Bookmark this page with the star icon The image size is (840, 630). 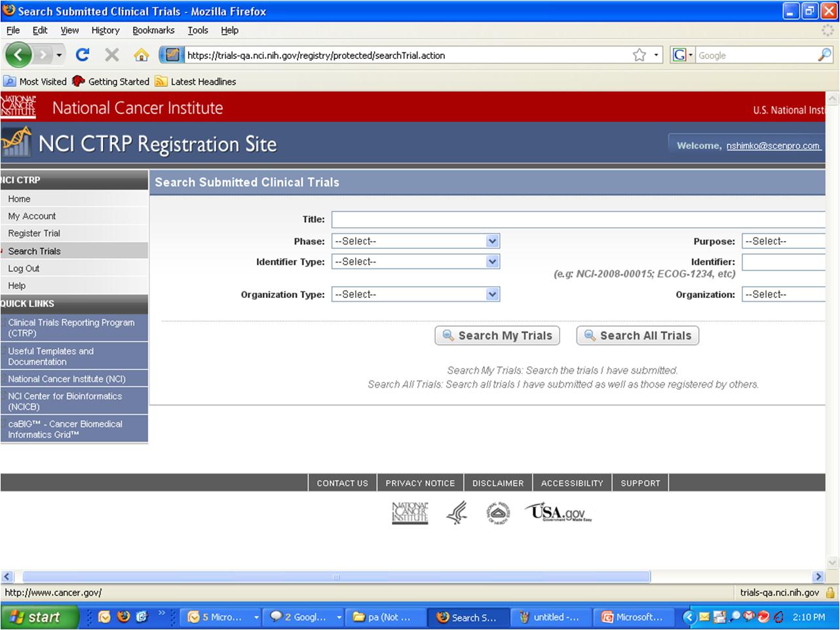pos(640,55)
